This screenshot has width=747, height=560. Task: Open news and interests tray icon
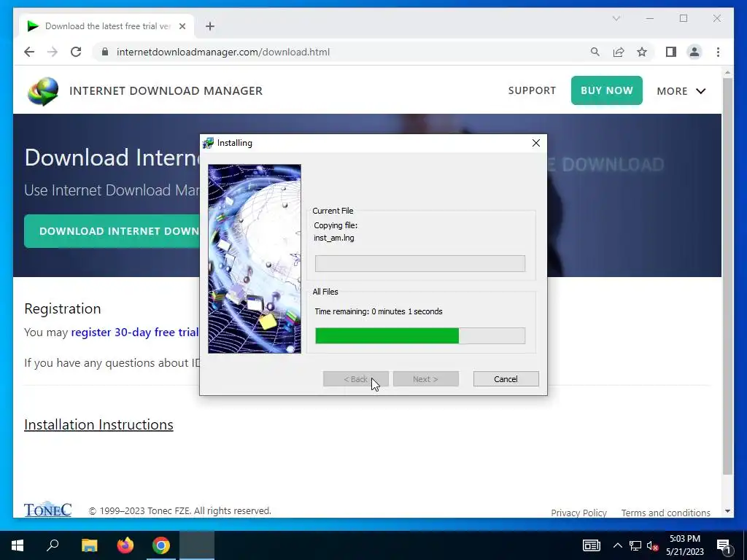(x=591, y=545)
